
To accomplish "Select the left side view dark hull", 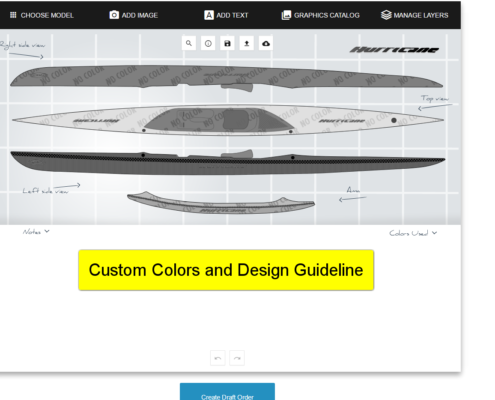I will click(x=228, y=163).
